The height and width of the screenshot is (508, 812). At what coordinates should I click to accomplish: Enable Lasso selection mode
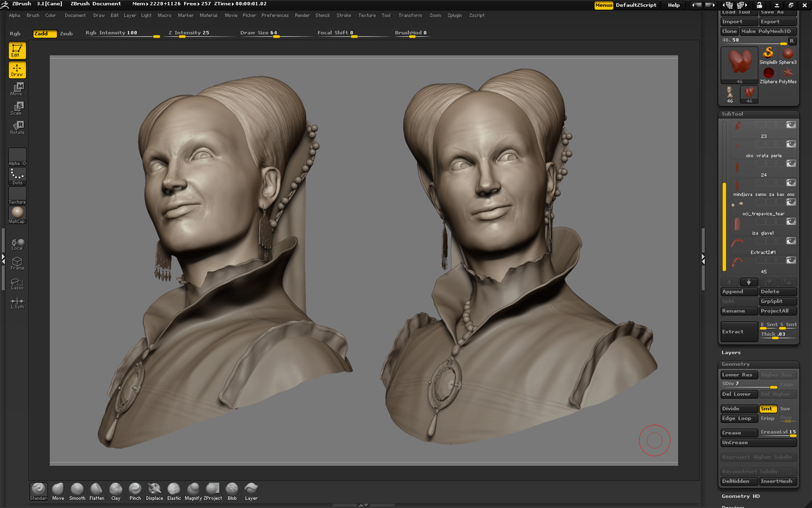tap(17, 283)
